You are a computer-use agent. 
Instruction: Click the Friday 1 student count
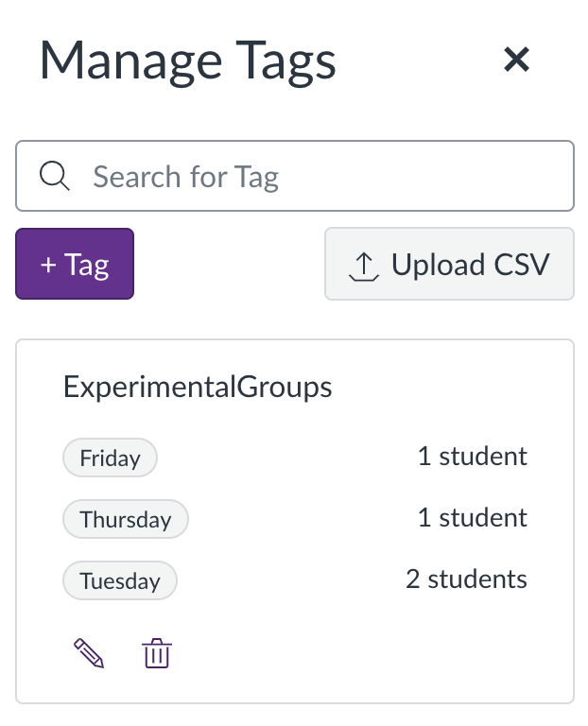pyautogui.click(x=473, y=456)
